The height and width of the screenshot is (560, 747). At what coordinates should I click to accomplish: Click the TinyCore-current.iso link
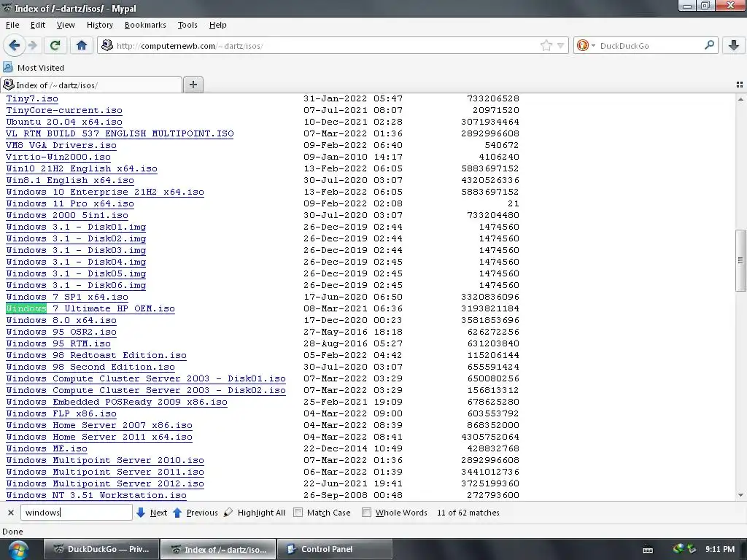click(64, 110)
